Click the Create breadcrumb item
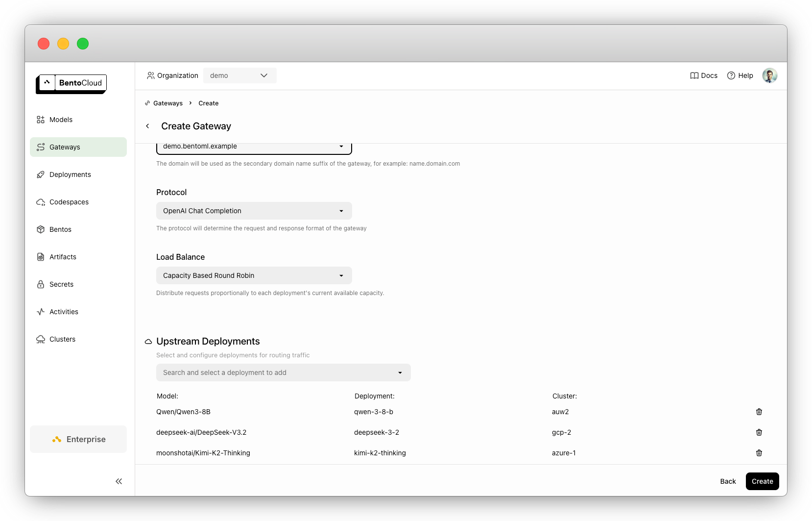 pos(209,103)
